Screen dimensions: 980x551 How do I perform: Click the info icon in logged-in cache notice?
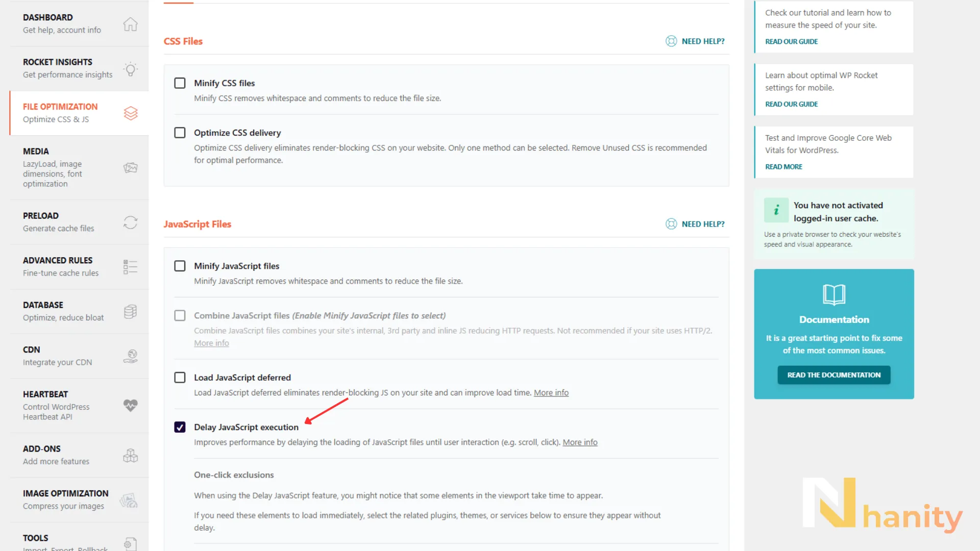776,210
